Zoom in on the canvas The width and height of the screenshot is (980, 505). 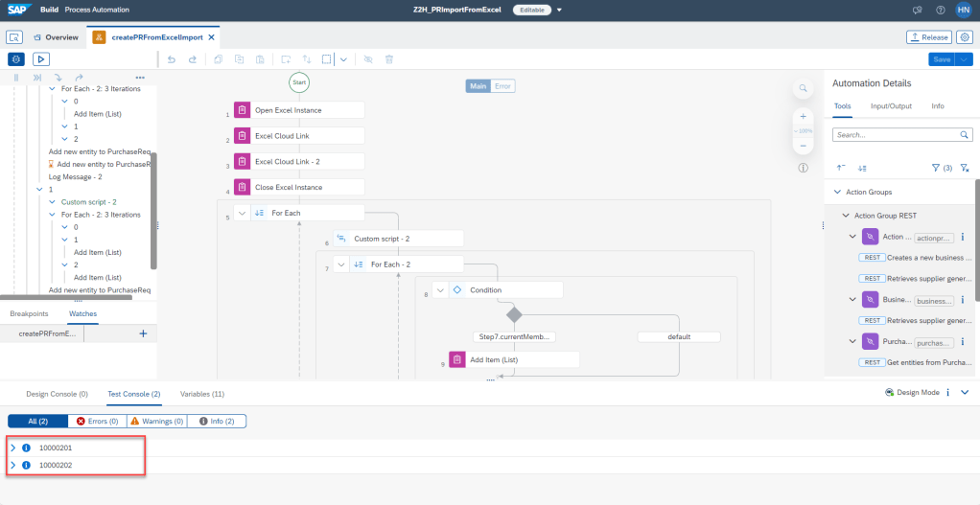pyautogui.click(x=803, y=116)
